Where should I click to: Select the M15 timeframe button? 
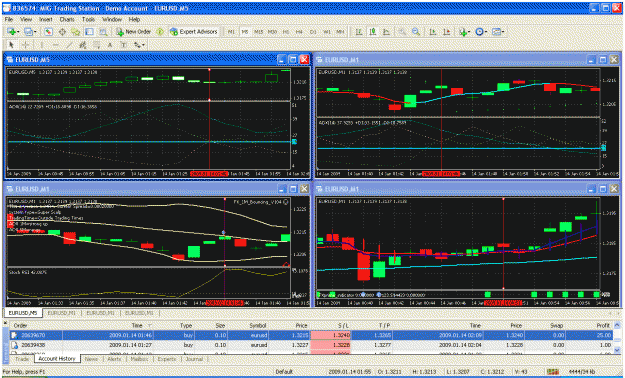click(259, 32)
